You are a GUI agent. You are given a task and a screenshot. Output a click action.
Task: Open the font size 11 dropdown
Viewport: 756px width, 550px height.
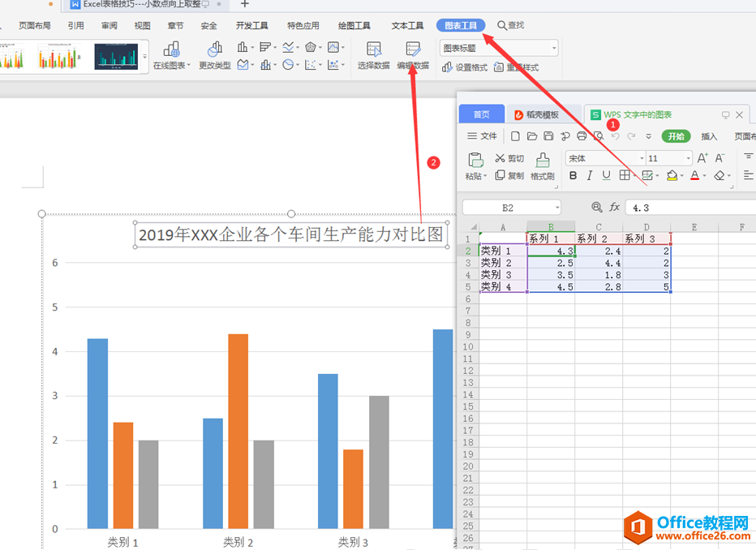pos(688,158)
